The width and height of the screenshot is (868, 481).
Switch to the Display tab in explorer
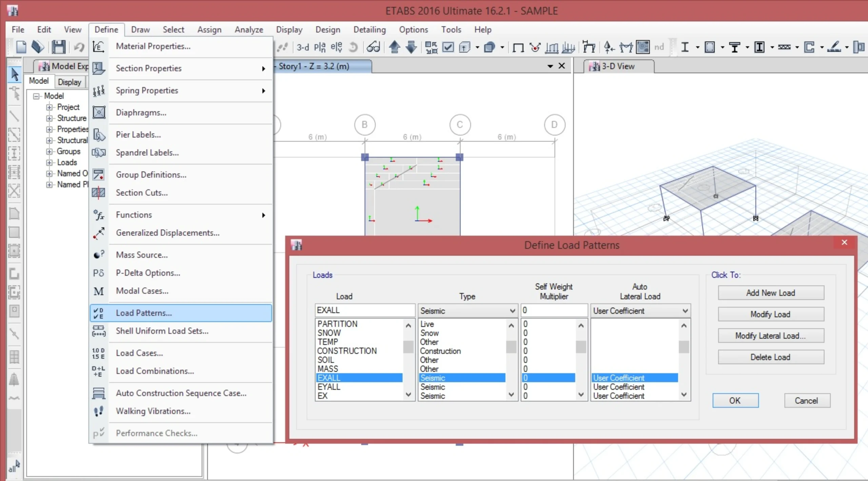pos(70,82)
